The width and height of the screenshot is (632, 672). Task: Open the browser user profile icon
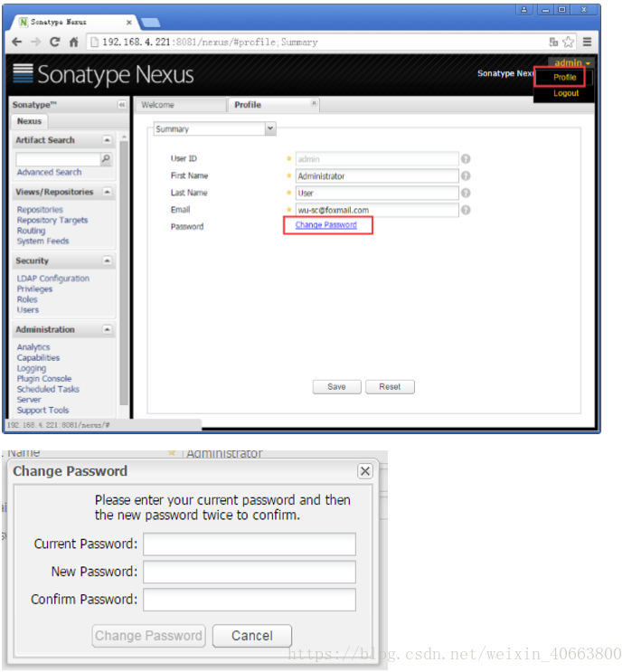524,9
